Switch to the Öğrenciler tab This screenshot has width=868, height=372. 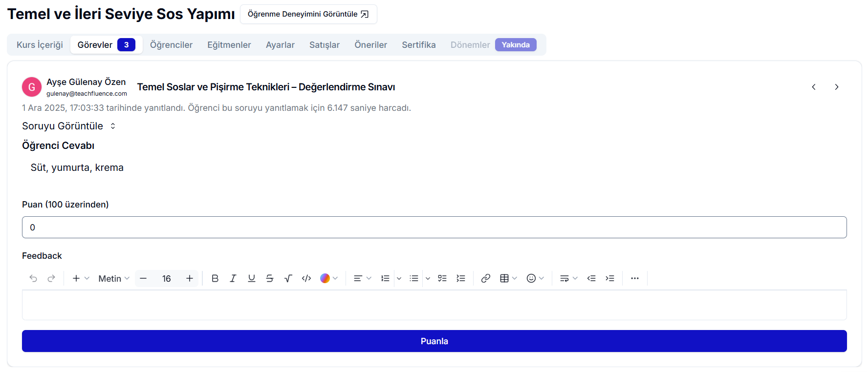click(171, 45)
